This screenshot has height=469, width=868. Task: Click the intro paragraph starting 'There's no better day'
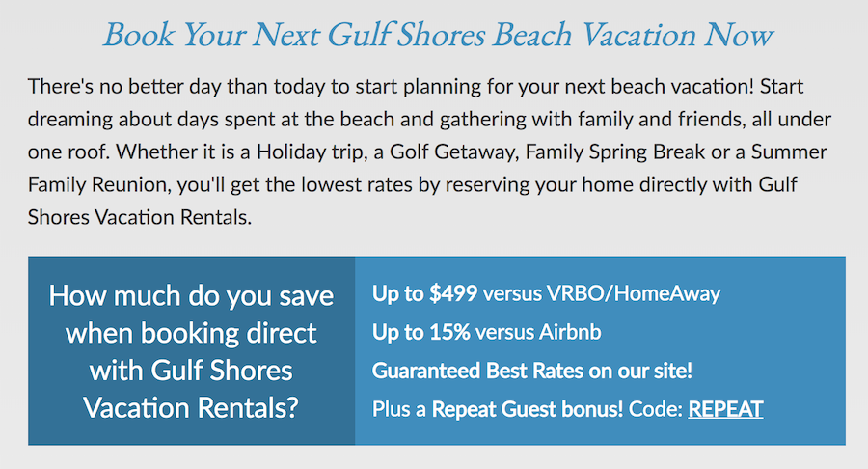pos(429,152)
